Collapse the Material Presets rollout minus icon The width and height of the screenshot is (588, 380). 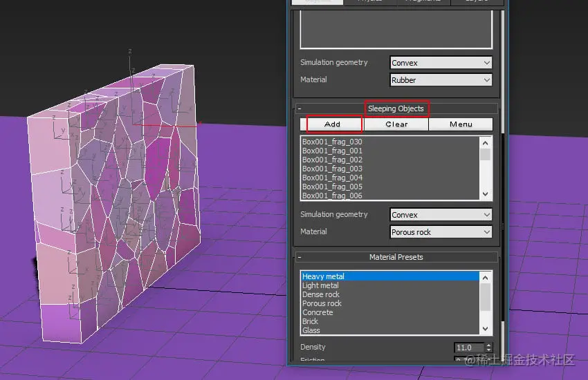(300, 257)
